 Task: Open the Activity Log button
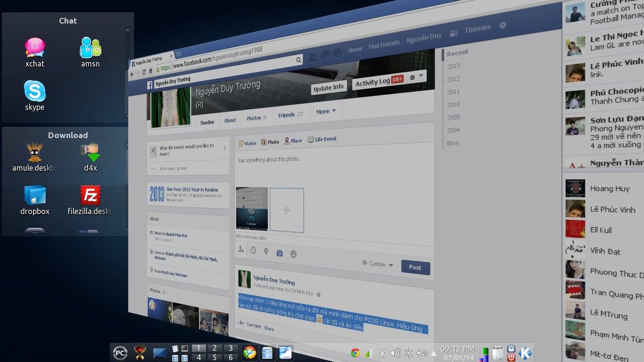379,81
